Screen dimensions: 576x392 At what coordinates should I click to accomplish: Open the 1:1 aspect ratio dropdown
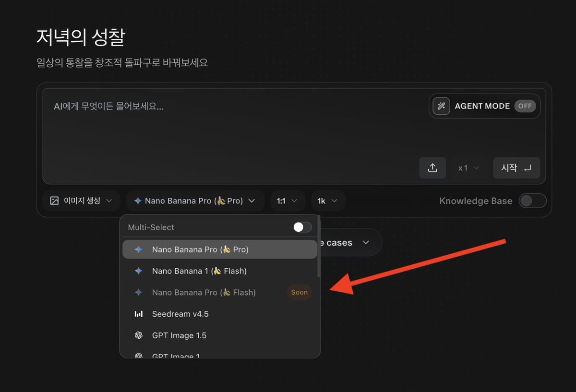[288, 201]
